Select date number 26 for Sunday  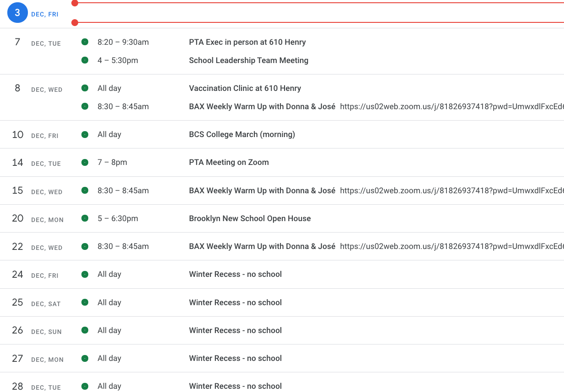pos(17,330)
